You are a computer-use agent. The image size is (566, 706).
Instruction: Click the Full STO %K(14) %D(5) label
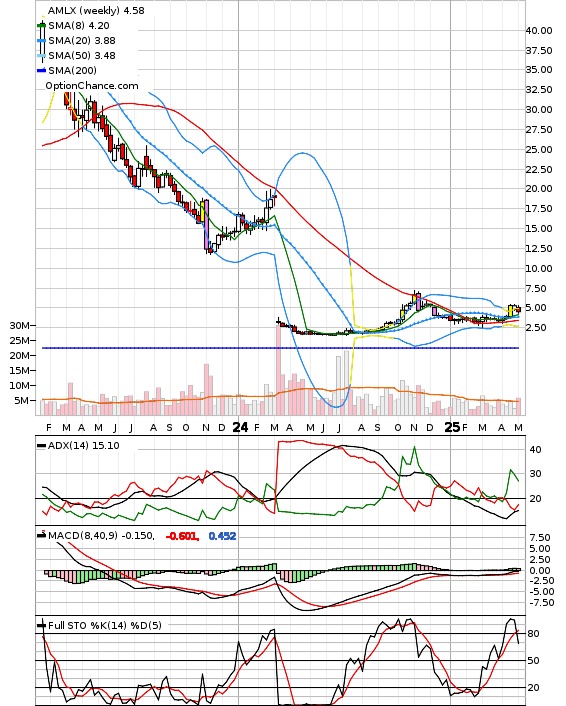[104, 625]
